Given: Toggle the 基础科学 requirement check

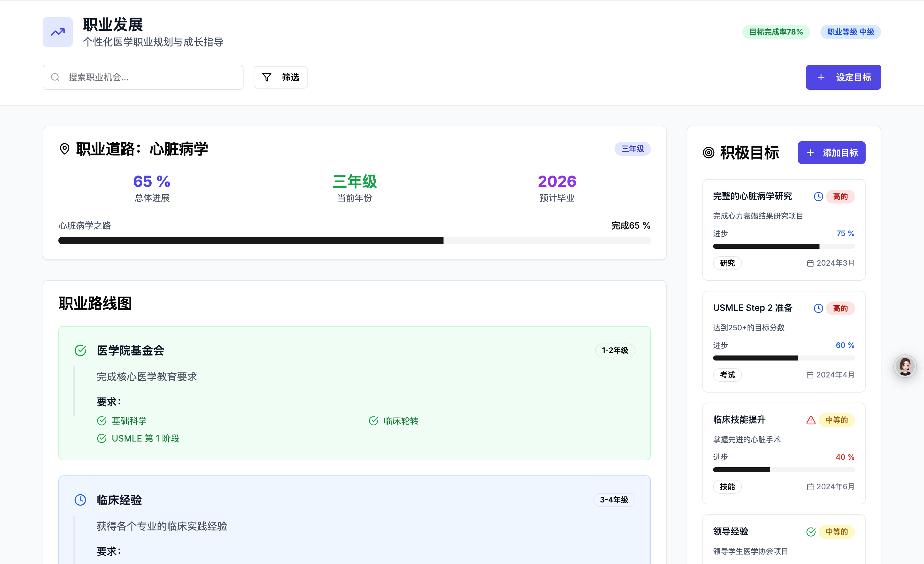Looking at the screenshot, I should click(102, 421).
